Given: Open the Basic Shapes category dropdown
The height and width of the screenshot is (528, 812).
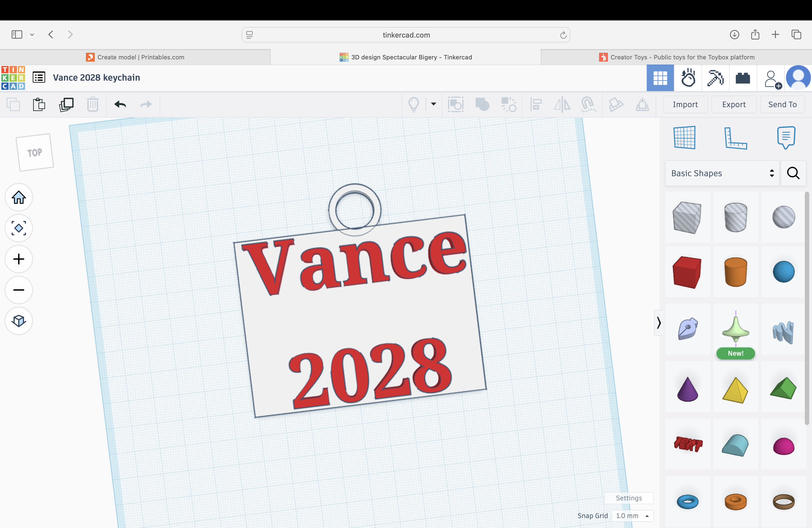Looking at the screenshot, I should (722, 173).
